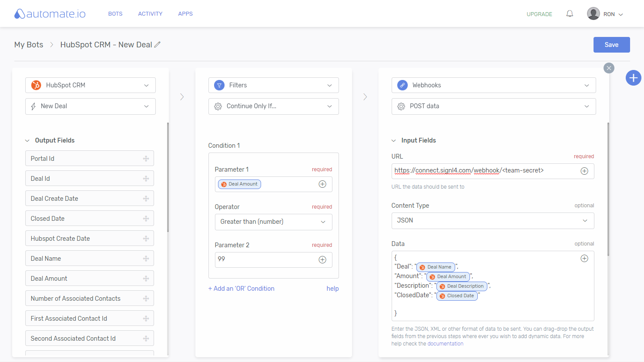Screen dimensions: 644x362
Task: Go to APPS menu
Action: (185, 14)
